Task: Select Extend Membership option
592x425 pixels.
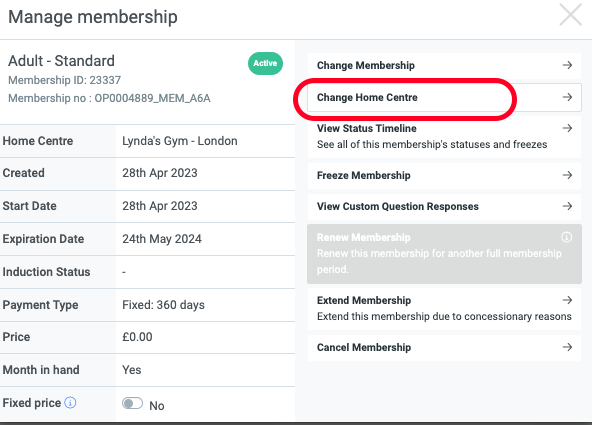Action: [444, 308]
